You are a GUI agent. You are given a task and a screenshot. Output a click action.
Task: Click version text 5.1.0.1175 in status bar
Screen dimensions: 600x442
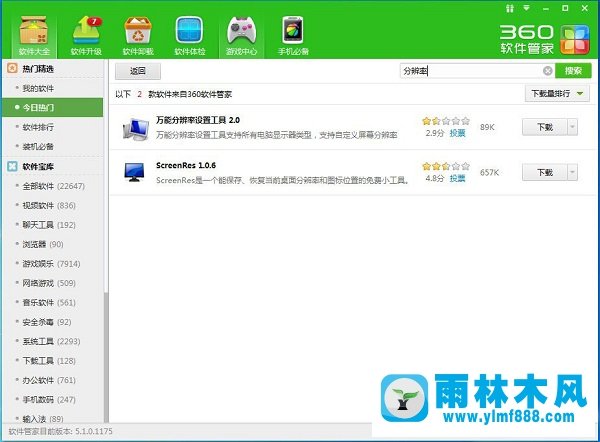click(94, 431)
